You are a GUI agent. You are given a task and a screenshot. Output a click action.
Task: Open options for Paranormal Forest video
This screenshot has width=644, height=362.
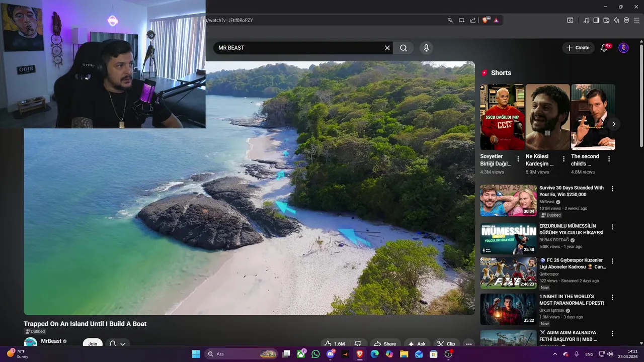(612, 298)
